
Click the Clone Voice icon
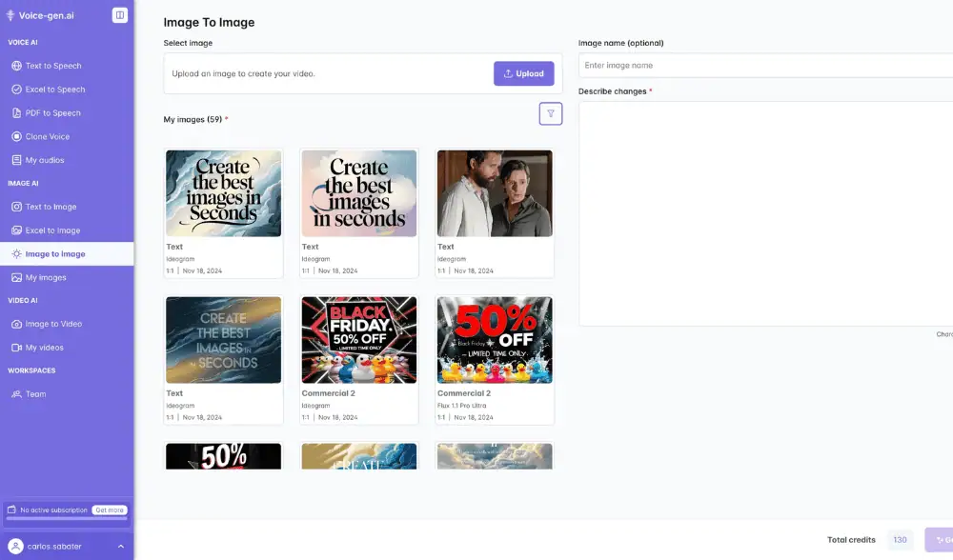16,137
